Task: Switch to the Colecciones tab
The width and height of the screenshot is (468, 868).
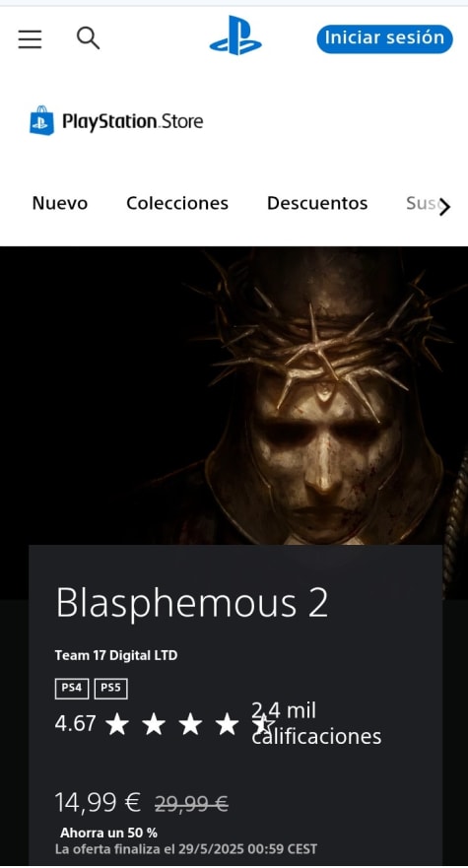Action: [x=177, y=203]
